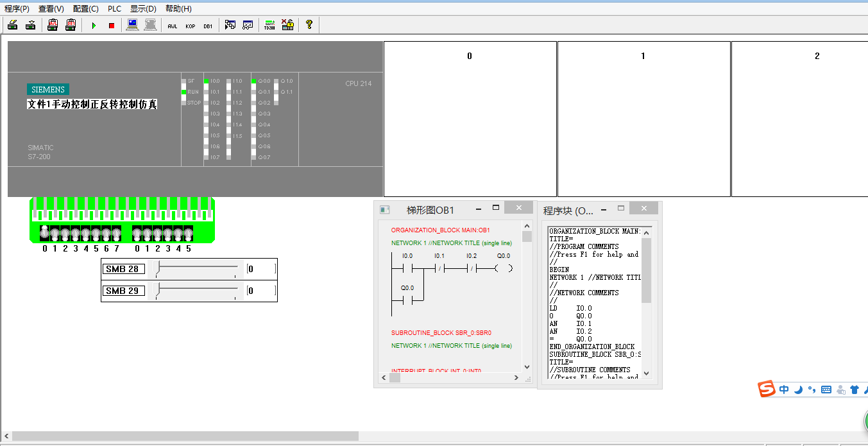The width and height of the screenshot is (868, 446).
Task: Open the PLC menu
Action: tap(114, 8)
